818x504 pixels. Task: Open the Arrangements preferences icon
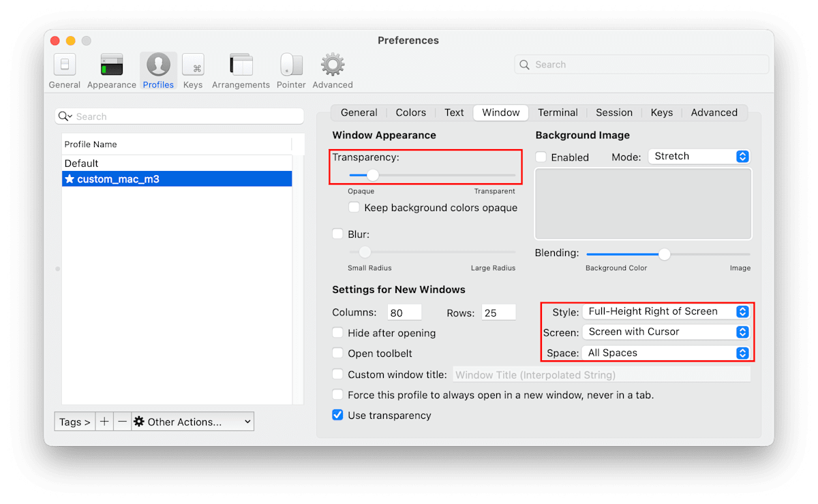pyautogui.click(x=241, y=71)
